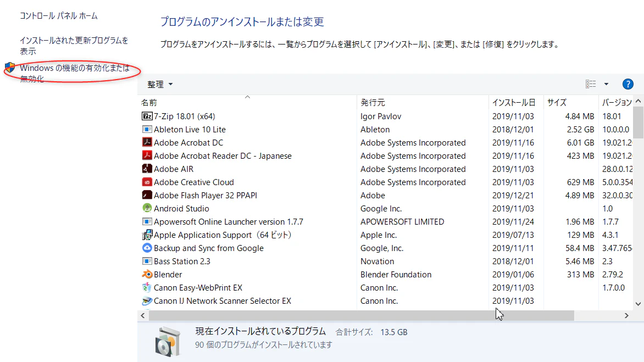
Task: Click the horizontal scrollbar left arrow
Action: (x=142, y=316)
